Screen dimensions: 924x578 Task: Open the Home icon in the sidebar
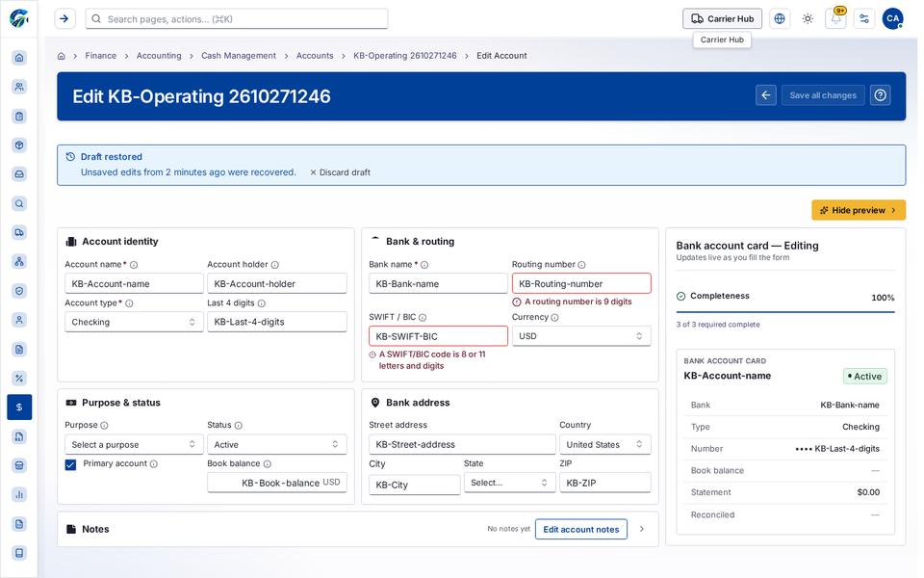[19, 57]
